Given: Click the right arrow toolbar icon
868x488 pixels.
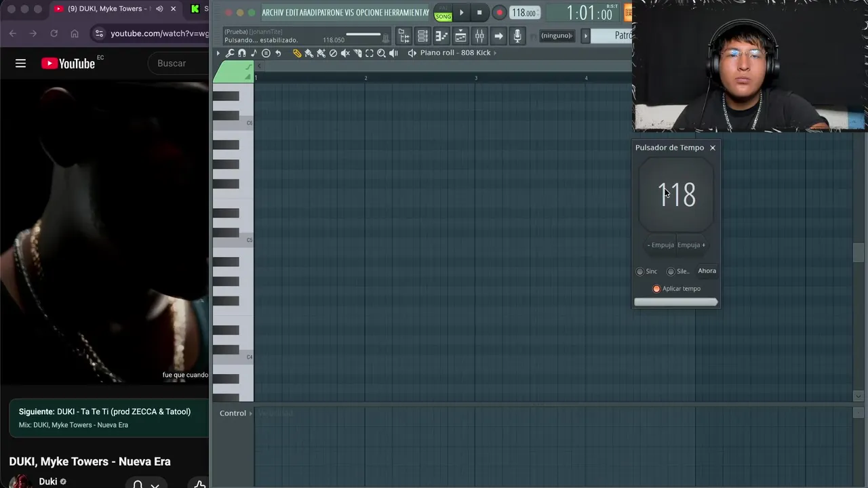Looking at the screenshot, I should pos(498,35).
